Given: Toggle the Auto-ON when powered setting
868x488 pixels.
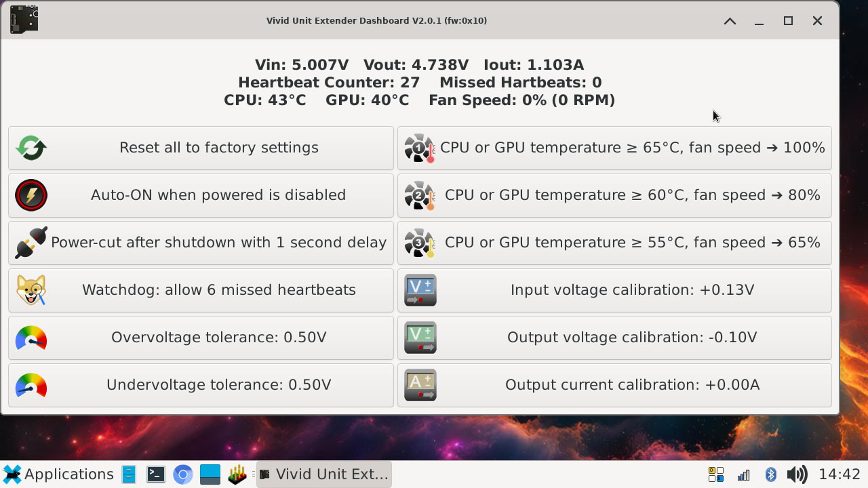Looking at the screenshot, I should tap(218, 195).
